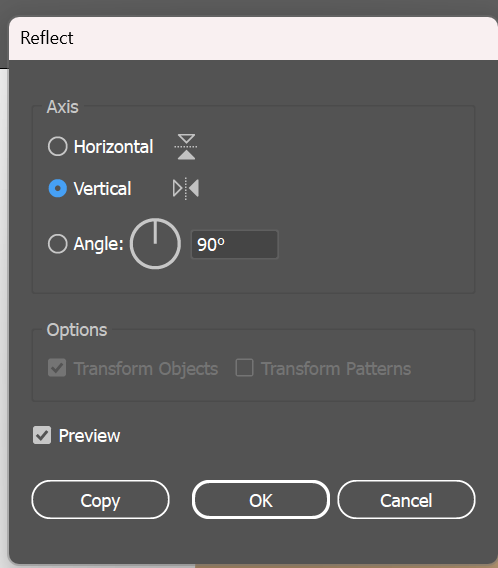Viewport: 498px width, 568px height.
Task: Dismiss the dialog with Cancel
Action: [406, 500]
